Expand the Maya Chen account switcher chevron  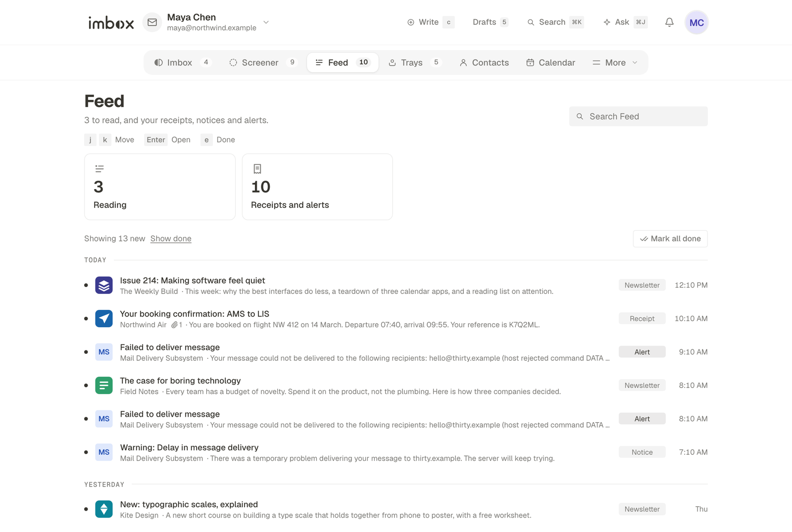tap(266, 22)
